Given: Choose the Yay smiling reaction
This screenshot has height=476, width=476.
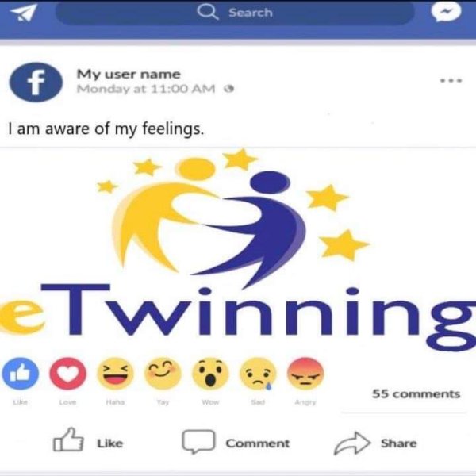Looking at the screenshot, I should pos(163,374).
